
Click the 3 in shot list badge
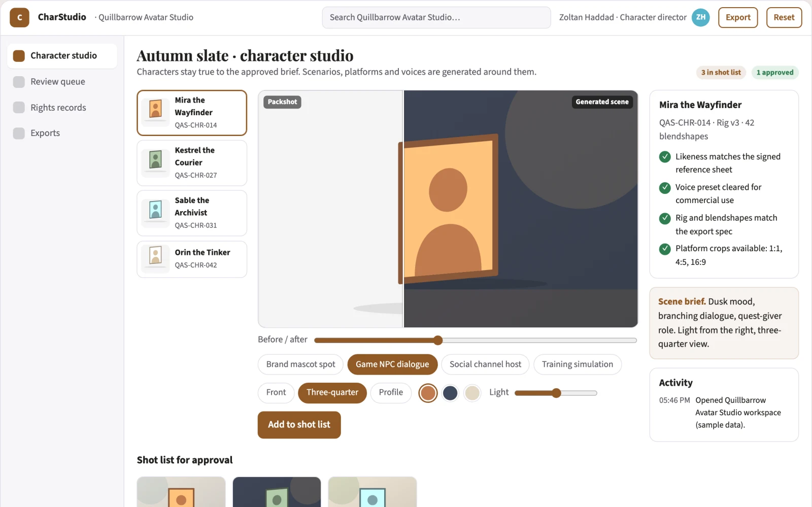pos(721,73)
